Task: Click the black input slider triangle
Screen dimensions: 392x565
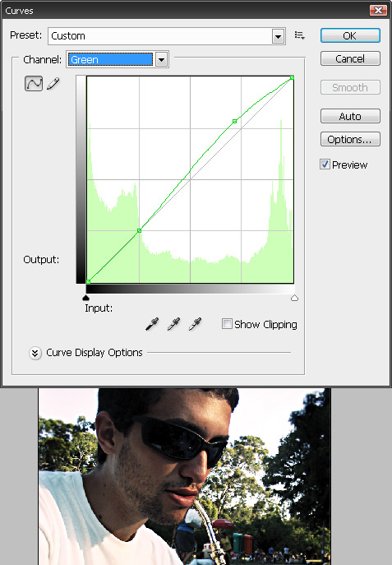Action: (85, 298)
